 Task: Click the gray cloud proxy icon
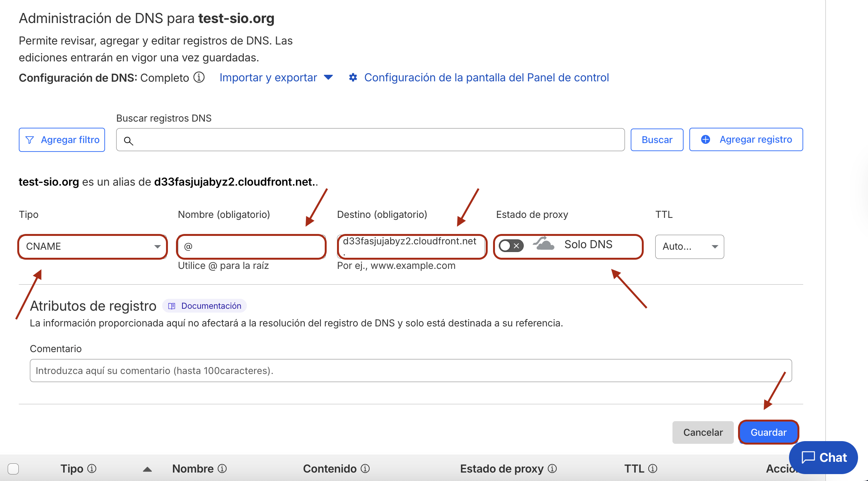[544, 244]
